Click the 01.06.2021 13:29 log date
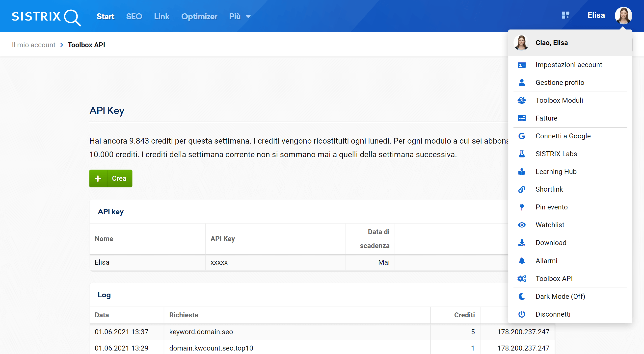Screen dimensions: 644x354 pyautogui.click(x=122, y=348)
